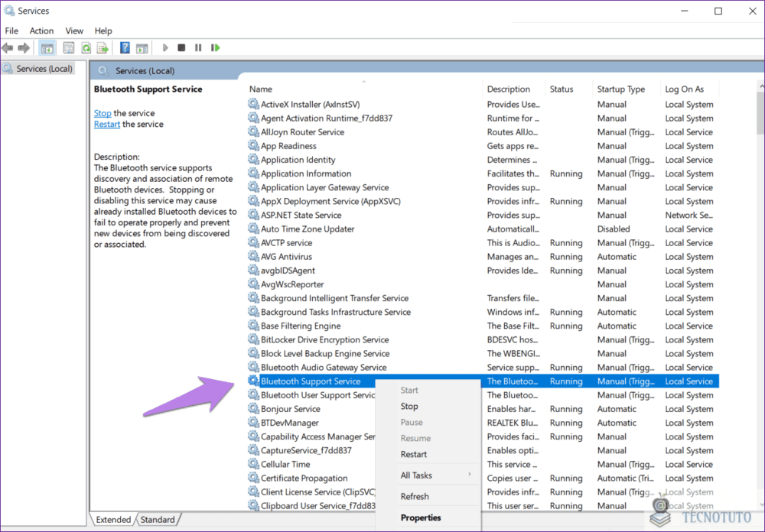
Task: Click the gear icon beside Cellular Time
Action: coord(252,464)
